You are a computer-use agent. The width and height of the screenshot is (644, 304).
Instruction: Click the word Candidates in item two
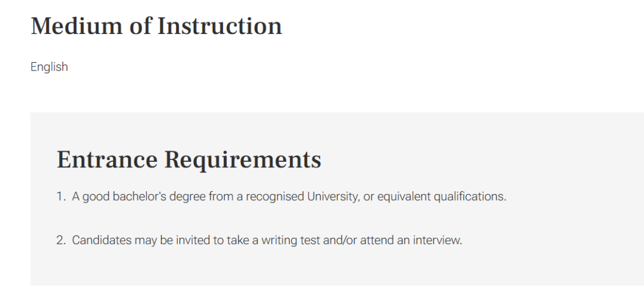coord(102,240)
